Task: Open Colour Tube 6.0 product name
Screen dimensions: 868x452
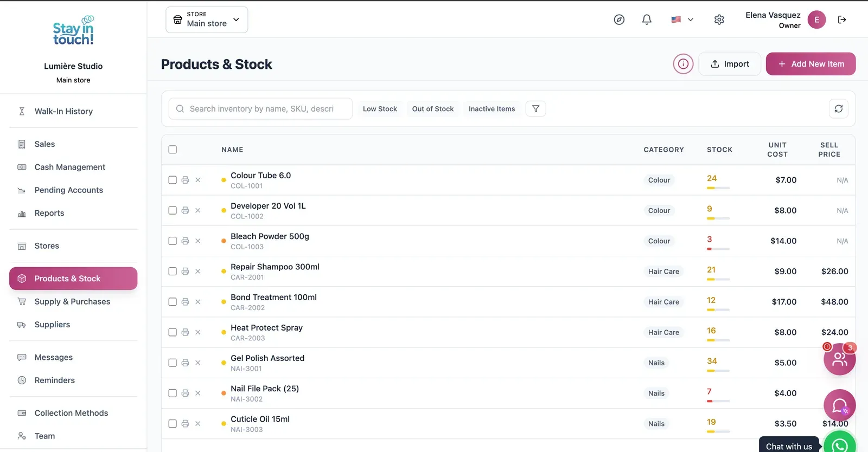Action: pos(261,176)
